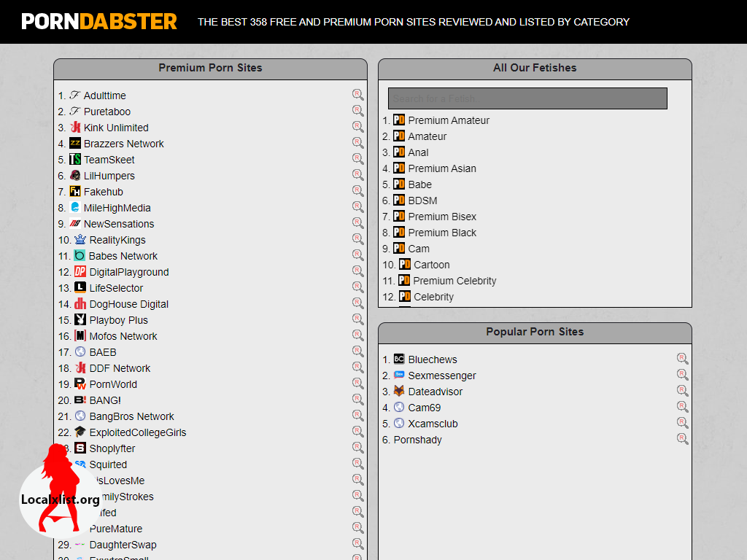Visit the Puretaboo link
The image size is (747, 560).
pos(107,112)
